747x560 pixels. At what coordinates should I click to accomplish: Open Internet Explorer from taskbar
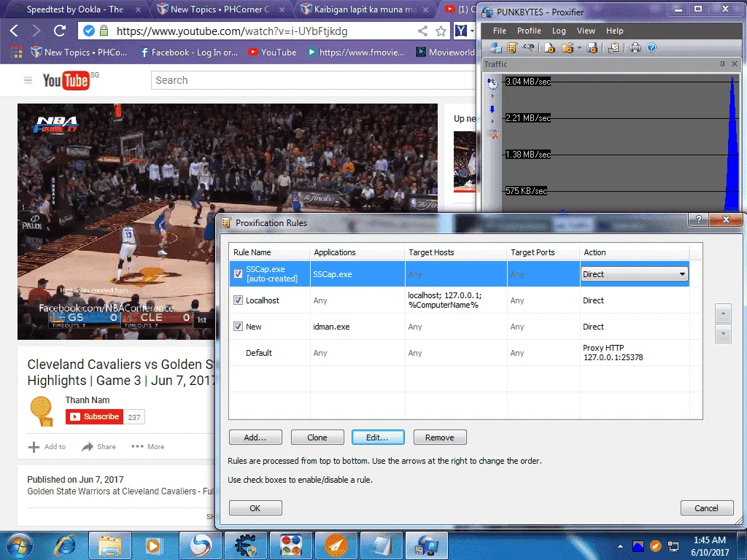[65, 545]
